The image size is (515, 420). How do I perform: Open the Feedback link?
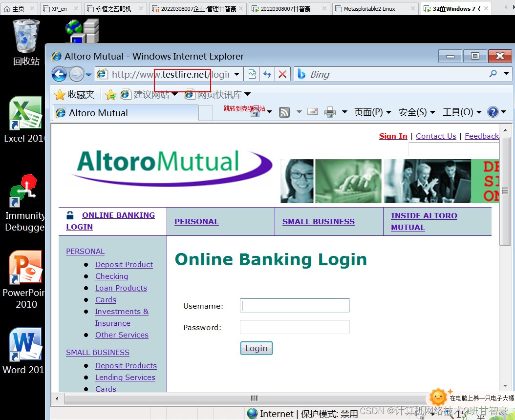481,136
